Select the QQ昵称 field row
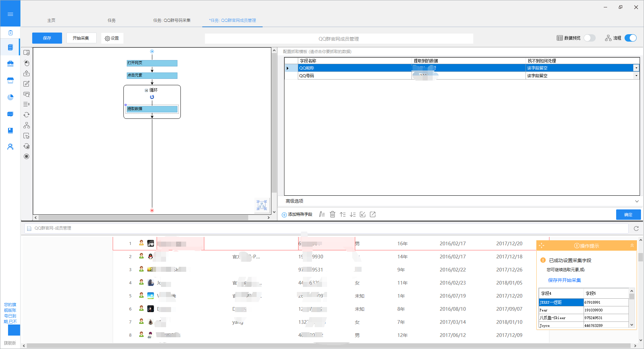This screenshot has height=349, width=644. (462, 68)
